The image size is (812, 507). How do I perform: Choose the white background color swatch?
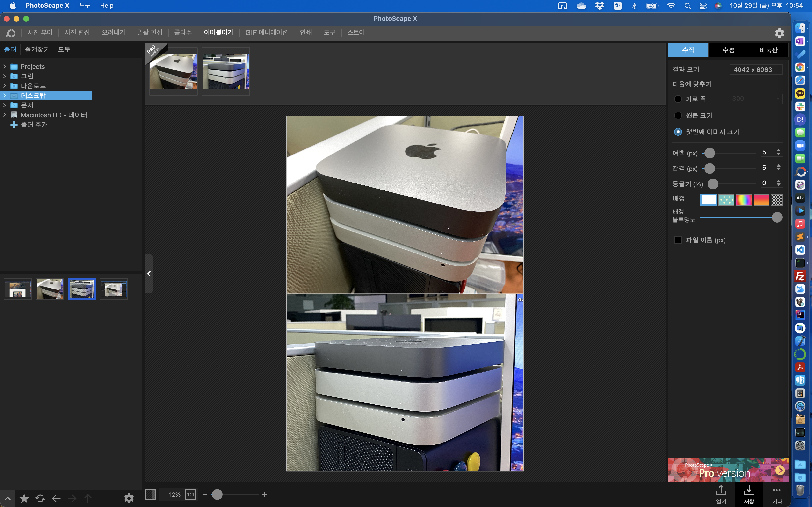pyautogui.click(x=708, y=200)
